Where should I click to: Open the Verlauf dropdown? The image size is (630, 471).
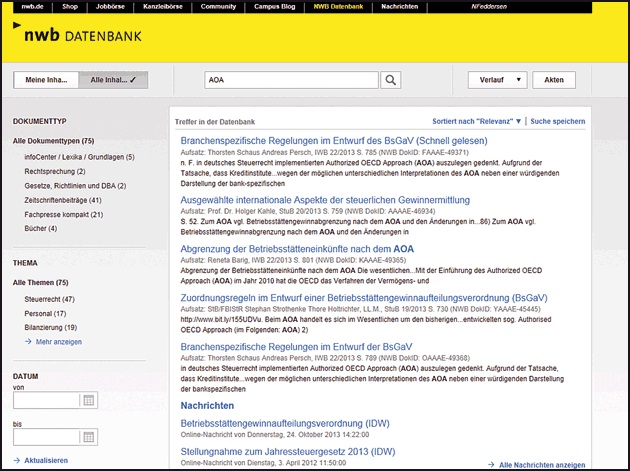(x=497, y=80)
